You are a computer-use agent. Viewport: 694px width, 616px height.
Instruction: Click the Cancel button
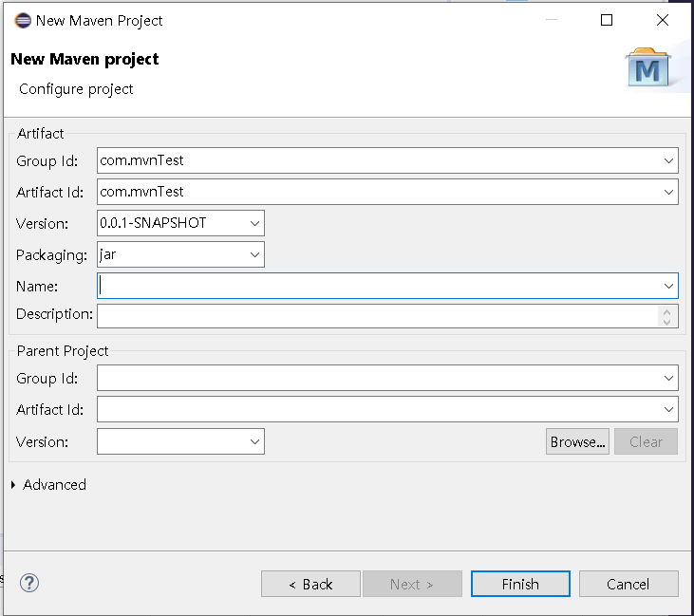pos(628,584)
